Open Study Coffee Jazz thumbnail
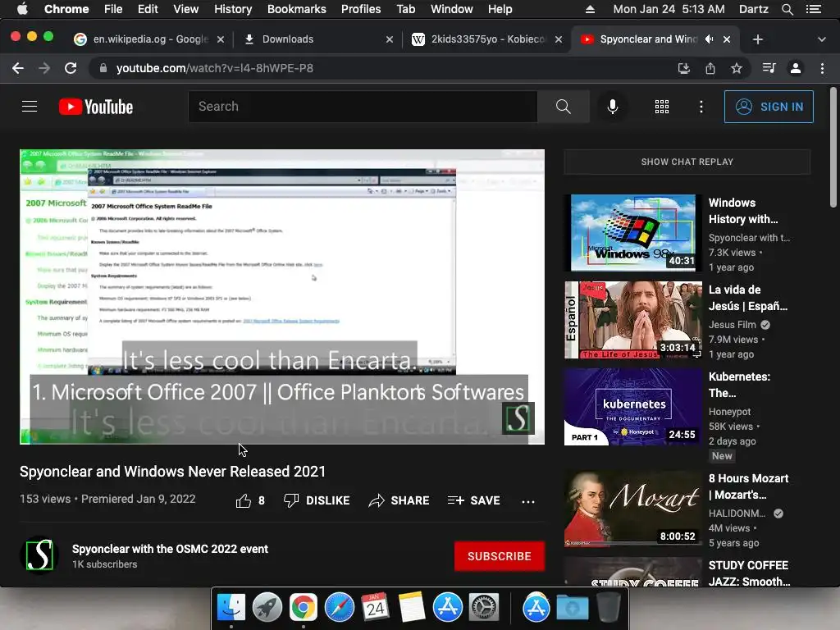Viewport: 840px width, 630px height. (x=632, y=572)
